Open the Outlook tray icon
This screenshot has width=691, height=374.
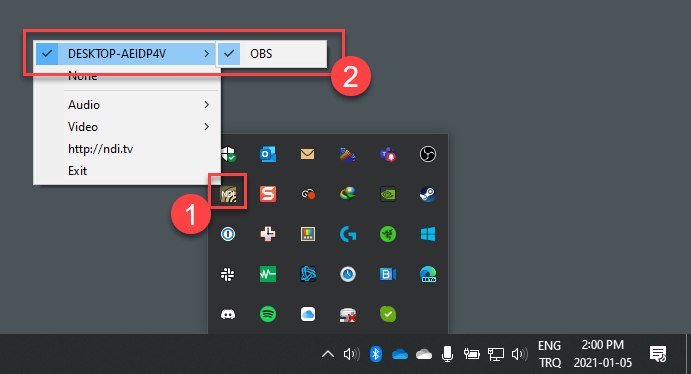(268, 154)
